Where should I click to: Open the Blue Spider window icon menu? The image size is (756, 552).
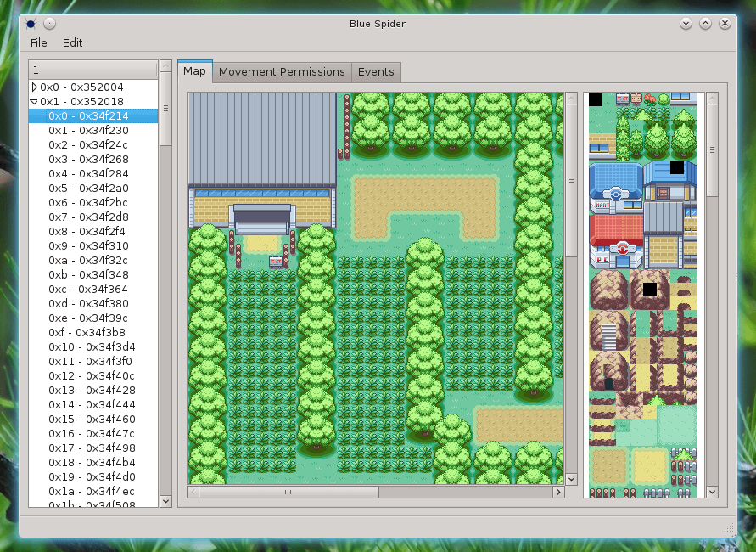(x=31, y=24)
